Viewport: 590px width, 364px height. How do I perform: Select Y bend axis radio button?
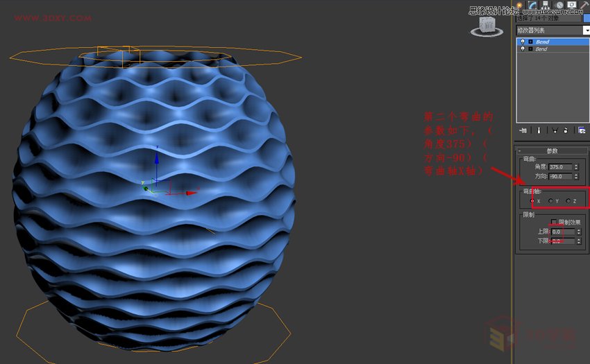click(550, 201)
